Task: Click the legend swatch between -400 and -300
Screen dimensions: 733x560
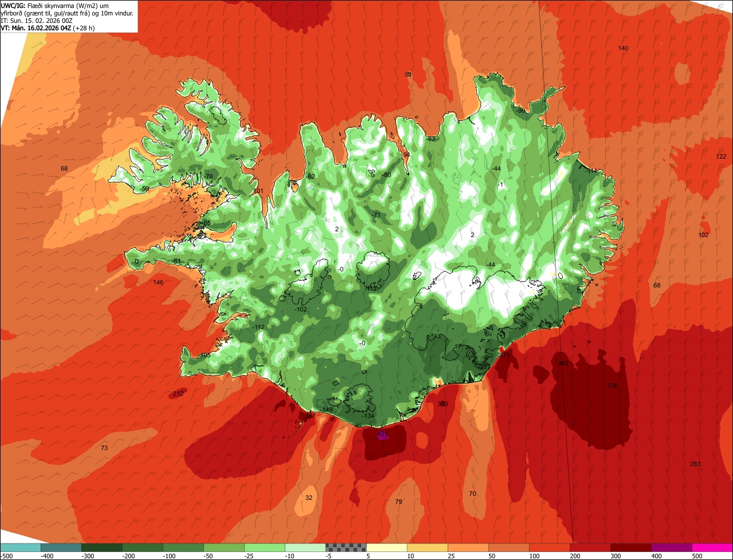Action: point(61,547)
